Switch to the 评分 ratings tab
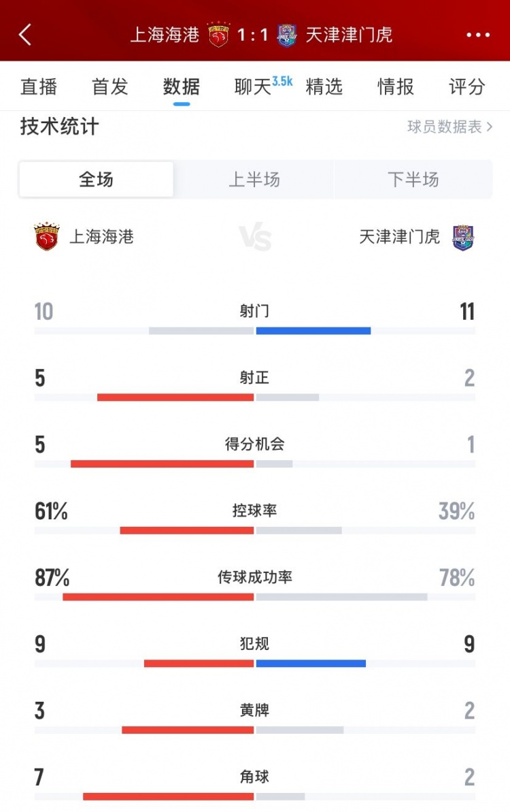 (x=467, y=87)
